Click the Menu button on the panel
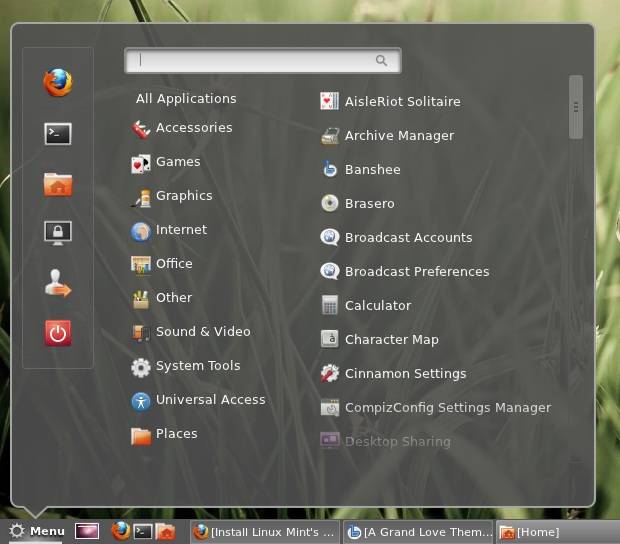Image resolution: width=620 pixels, height=544 pixels. point(37,532)
